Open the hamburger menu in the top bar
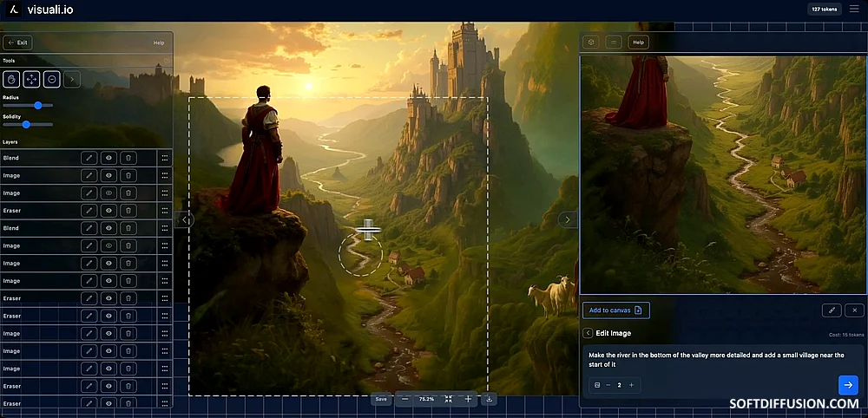This screenshot has width=868, height=418. point(853,9)
